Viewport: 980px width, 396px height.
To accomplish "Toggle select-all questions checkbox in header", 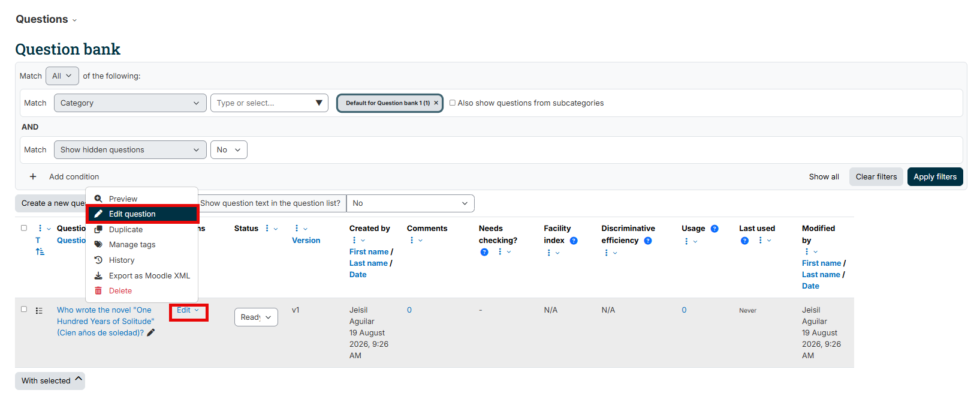I will click(x=24, y=228).
